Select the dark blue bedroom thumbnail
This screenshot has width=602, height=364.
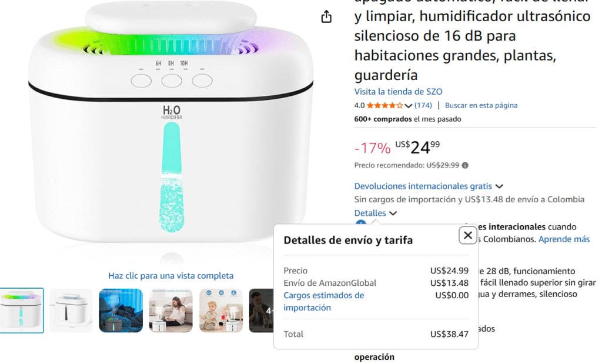pos(121,310)
